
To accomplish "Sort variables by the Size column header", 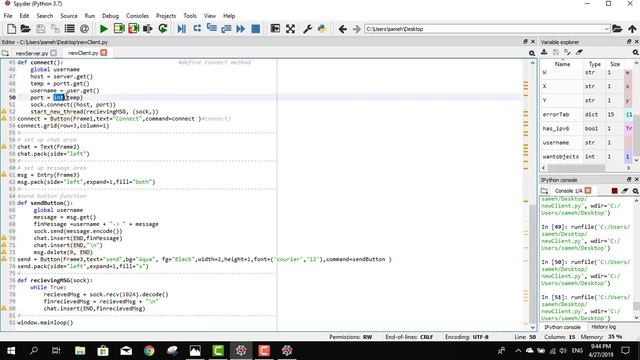I will coord(615,64).
